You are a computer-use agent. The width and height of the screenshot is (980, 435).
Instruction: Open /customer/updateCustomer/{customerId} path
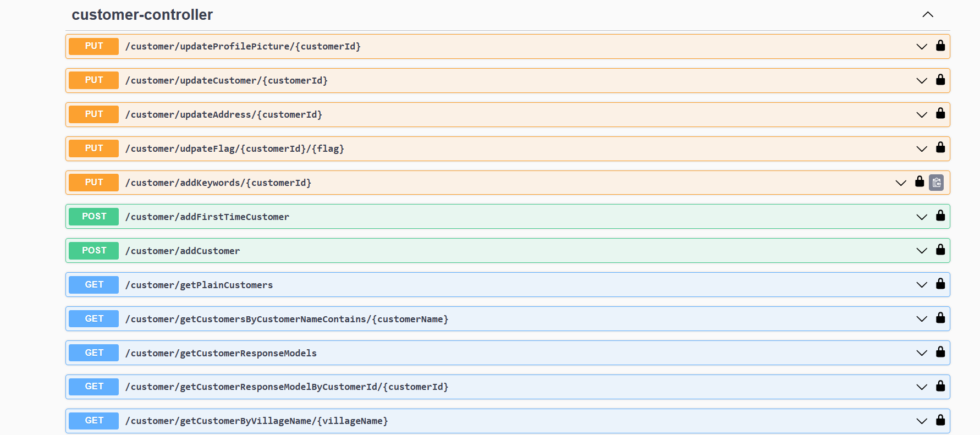point(227,81)
